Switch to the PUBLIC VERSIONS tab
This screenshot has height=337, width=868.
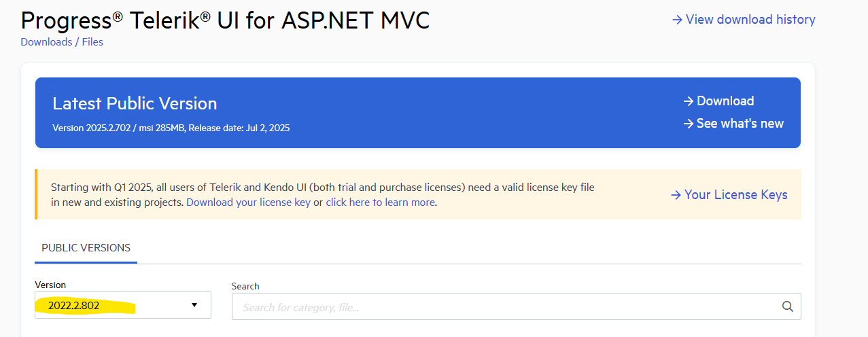[86, 248]
